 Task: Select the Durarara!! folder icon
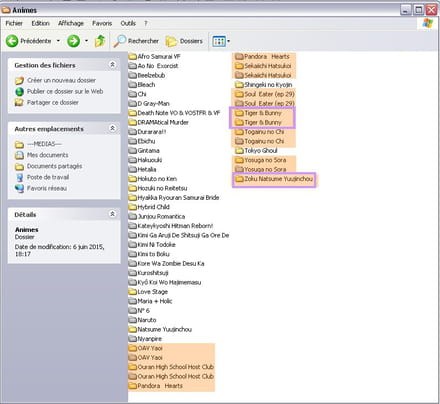(x=133, y=132)
